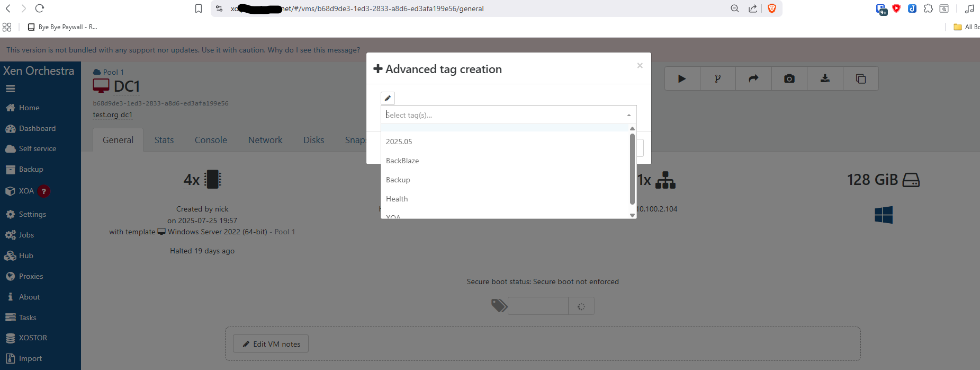The width and height of the screenshot is (980, 370).
Task: Open the Brave Shields lion icon
Action: point(772,8)
